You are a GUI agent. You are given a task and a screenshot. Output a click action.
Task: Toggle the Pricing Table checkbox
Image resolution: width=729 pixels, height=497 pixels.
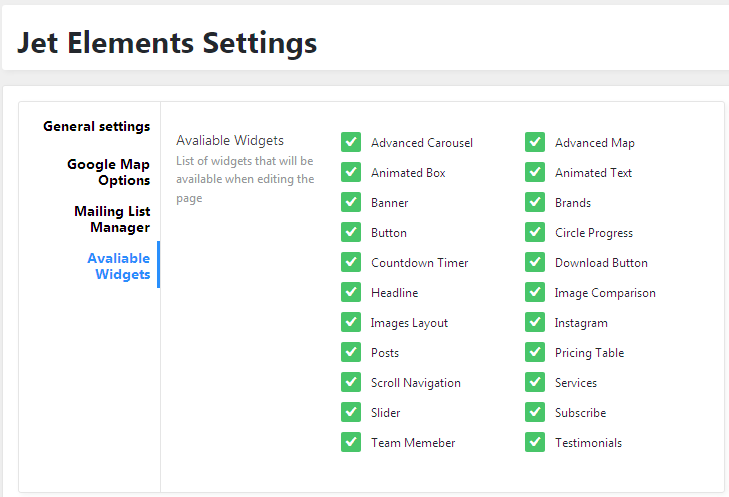coord(535,352)
